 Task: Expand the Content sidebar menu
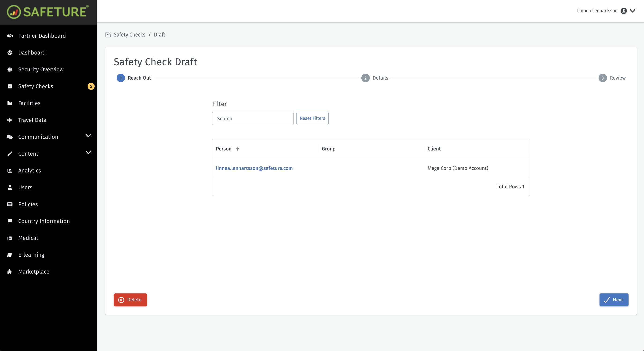click(88, 153)
